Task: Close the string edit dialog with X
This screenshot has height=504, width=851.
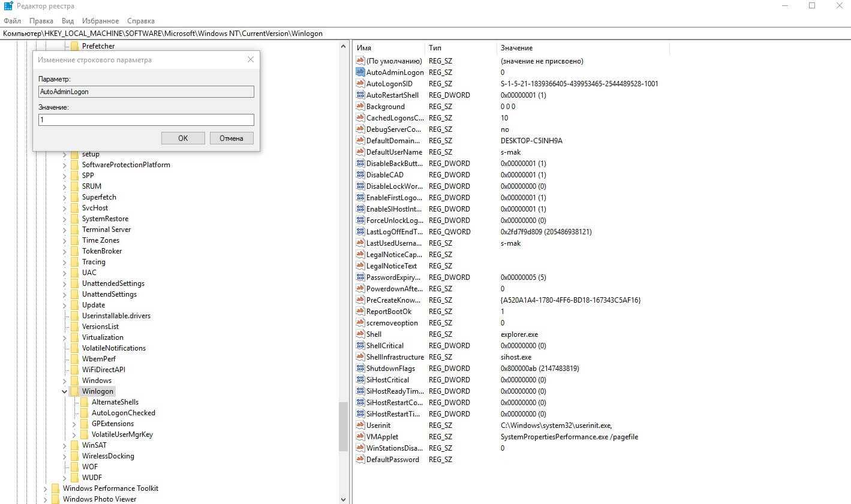Action: (x=251, y=59)
